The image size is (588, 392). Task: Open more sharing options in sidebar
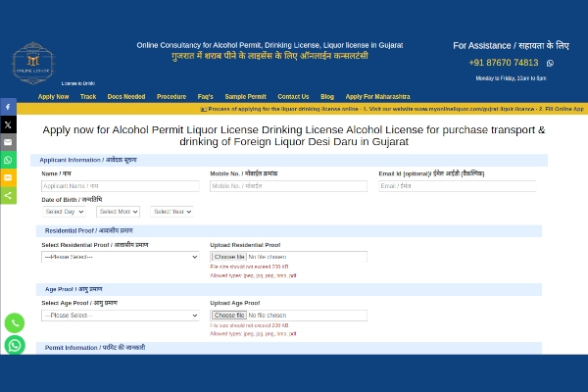(8, 195)
